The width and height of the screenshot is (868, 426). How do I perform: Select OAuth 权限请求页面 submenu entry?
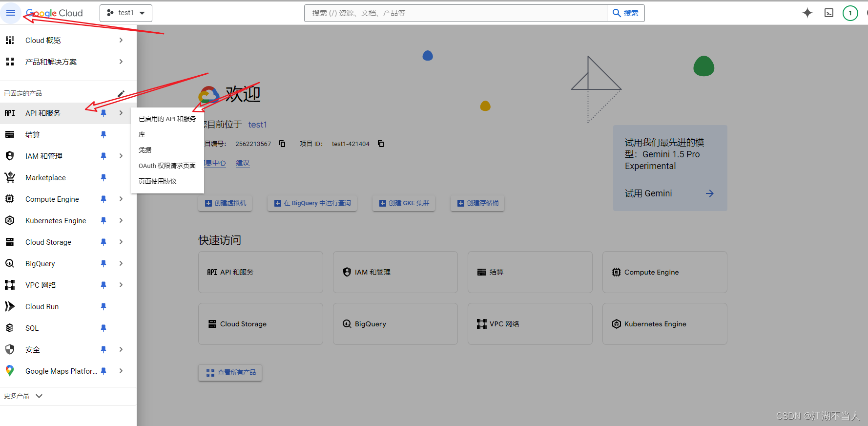point(167,166)
